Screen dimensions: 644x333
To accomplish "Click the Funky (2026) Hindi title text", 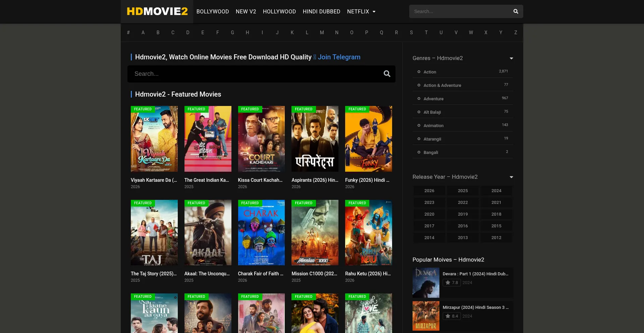I will pos(367,180).
